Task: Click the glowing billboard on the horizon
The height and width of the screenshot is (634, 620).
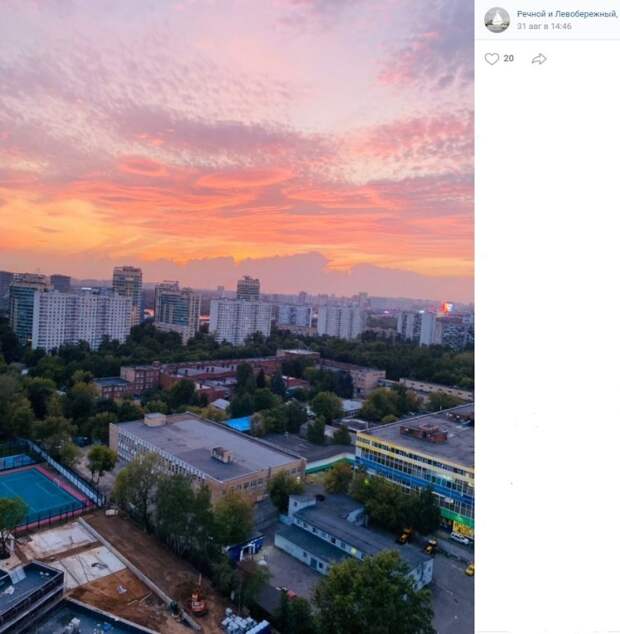Action: 447,308
